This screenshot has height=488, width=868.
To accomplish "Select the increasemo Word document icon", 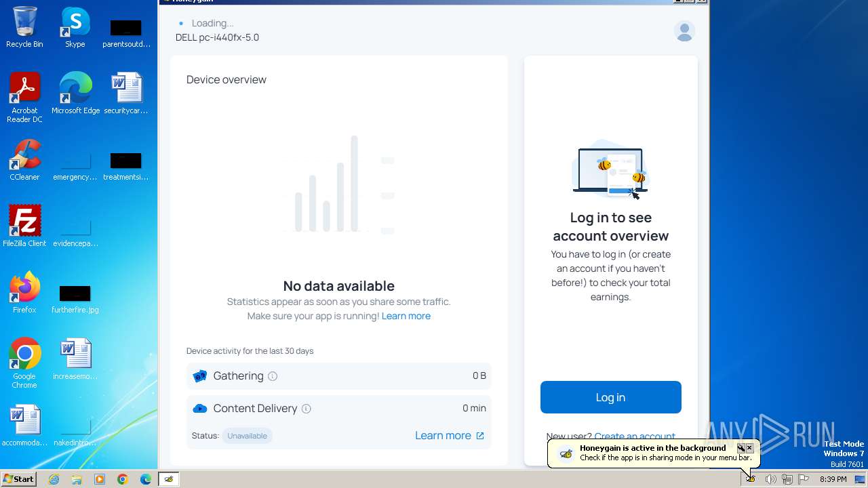I will (75, 359).
